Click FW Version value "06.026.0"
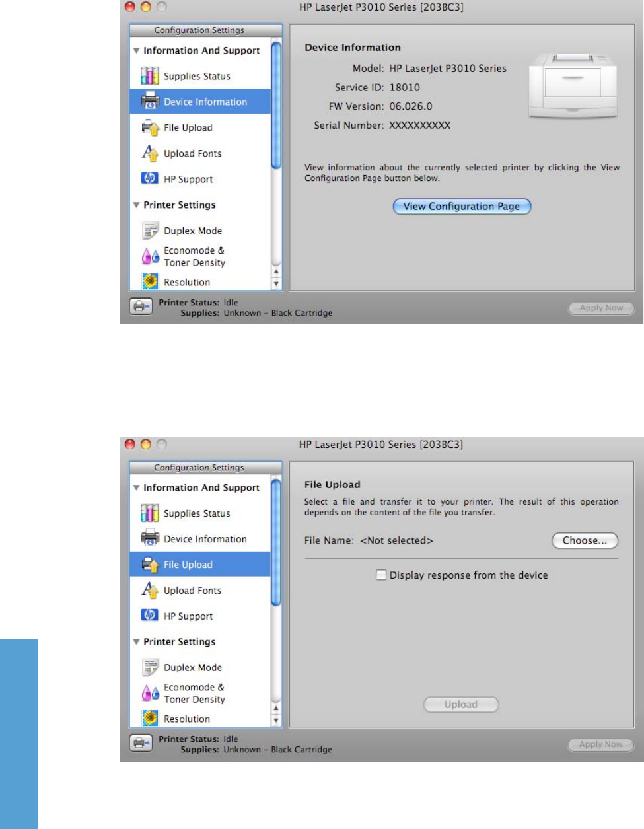The width and height of the screenshot is (644, 829). [411, 106]
